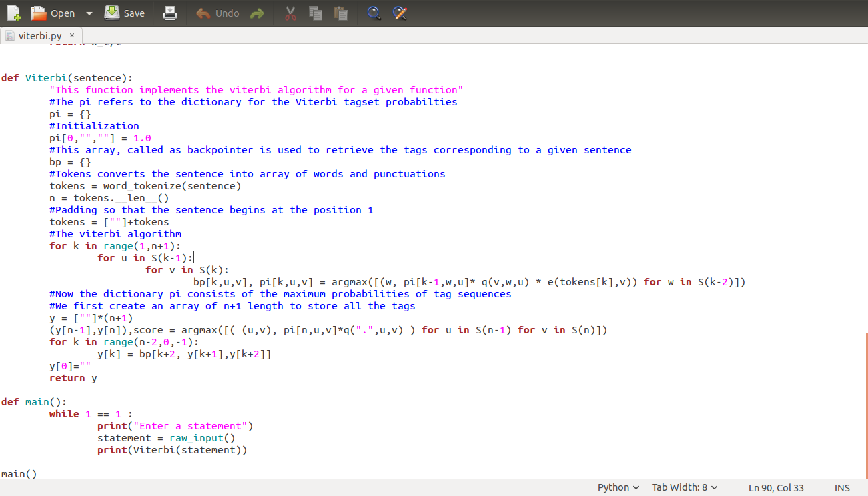Toggle the INS insert mode indicator

842,488
